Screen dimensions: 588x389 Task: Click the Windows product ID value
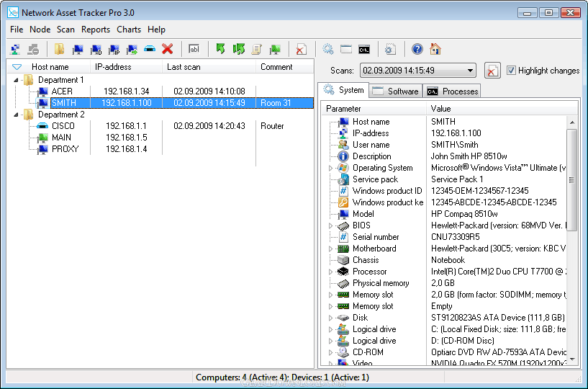point(479,191)
